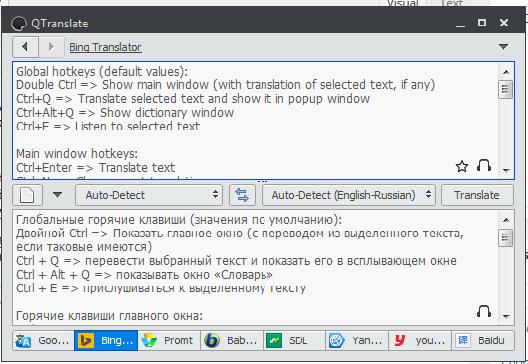528x364 pixels.
Task: Switch to SDL translation service
Action: click(x=294, y=340)
